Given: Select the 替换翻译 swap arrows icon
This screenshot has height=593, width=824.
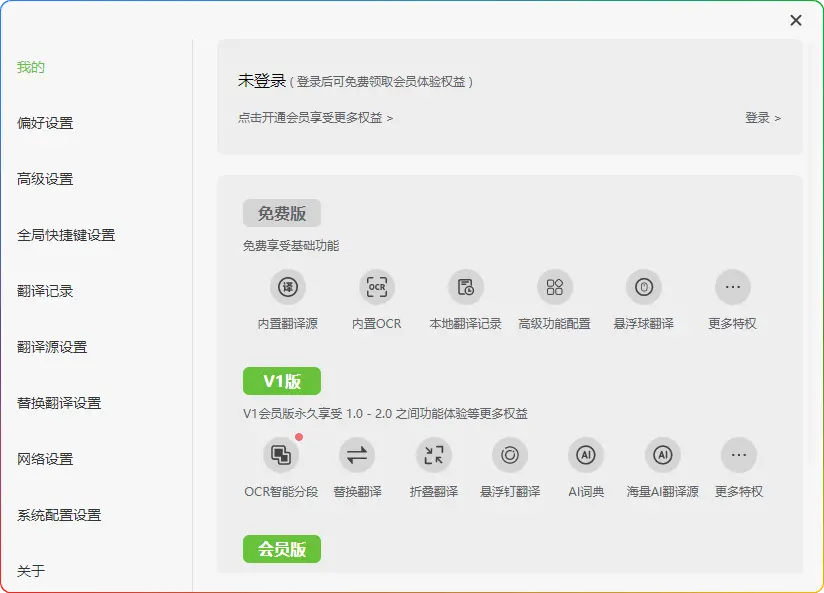Looking at the screenshot, I should click(357, 456).
